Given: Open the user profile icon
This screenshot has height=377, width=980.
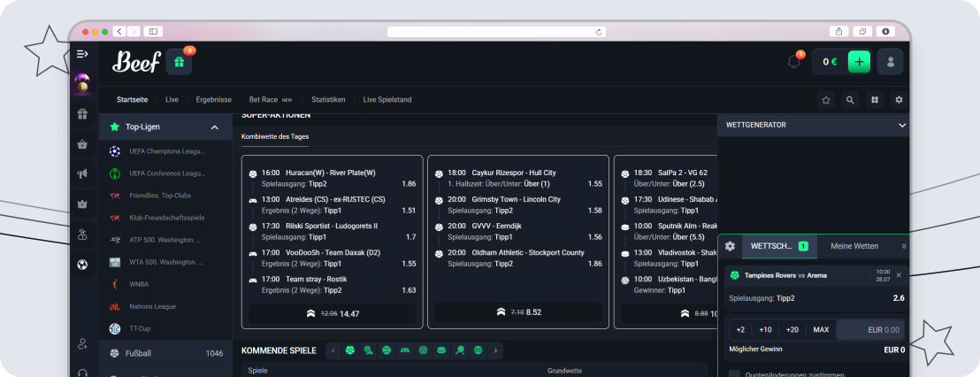Looking at the screenshot, I should click(891, 61).
